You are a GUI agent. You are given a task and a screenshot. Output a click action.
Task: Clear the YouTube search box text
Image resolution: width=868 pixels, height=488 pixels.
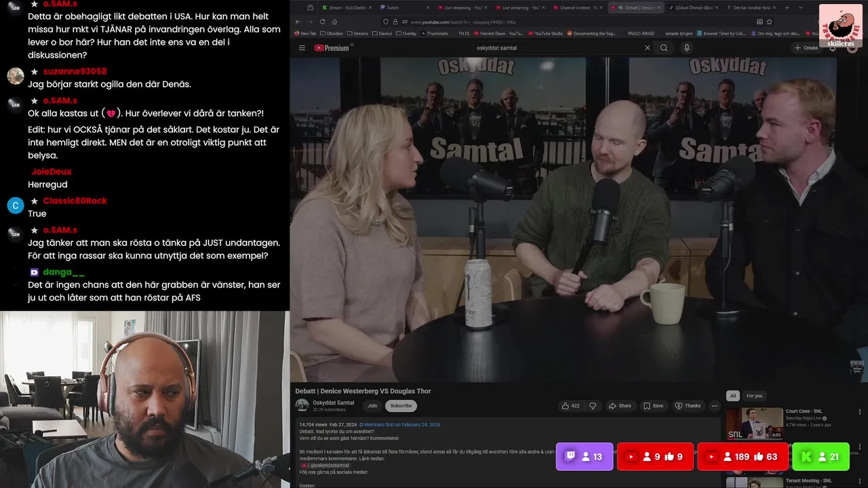[x=647, y=48]
